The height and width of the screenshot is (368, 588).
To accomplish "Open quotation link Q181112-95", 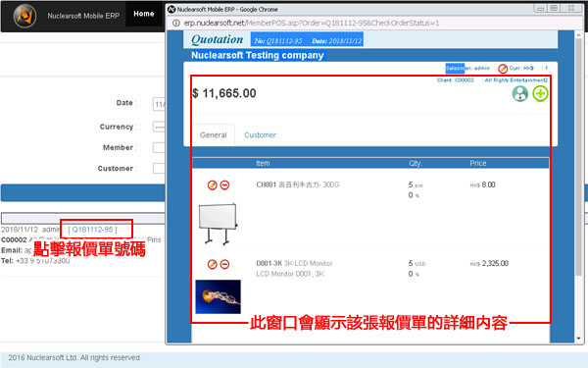I will (93, 230).
